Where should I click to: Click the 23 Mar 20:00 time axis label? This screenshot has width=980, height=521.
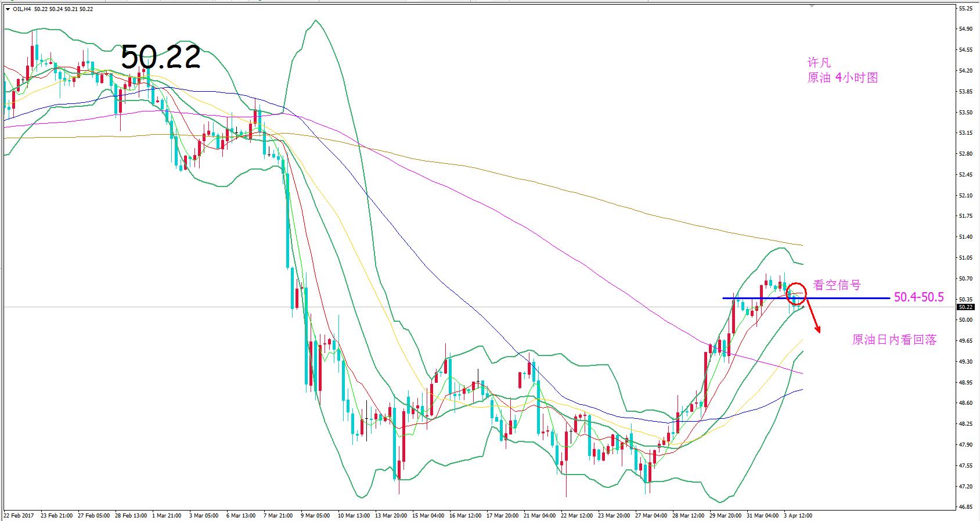click(x=614, y=516)
